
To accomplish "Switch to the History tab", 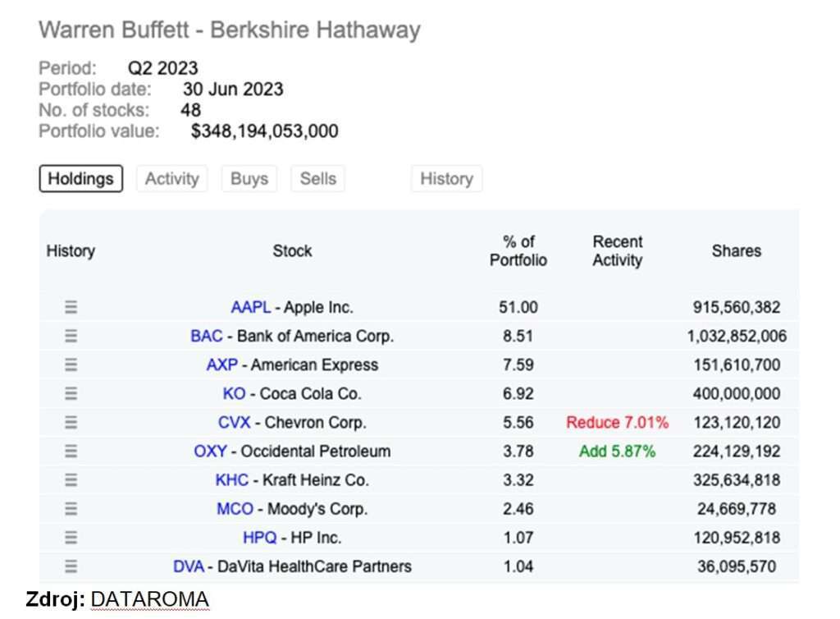I will coord(447,178).
